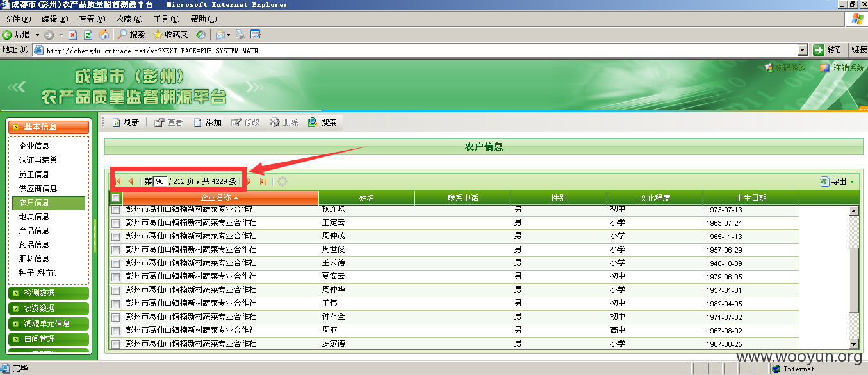Click the IE Stop loading icon
This screenshot has width=868, height=375.
click(x=72, y=35)
